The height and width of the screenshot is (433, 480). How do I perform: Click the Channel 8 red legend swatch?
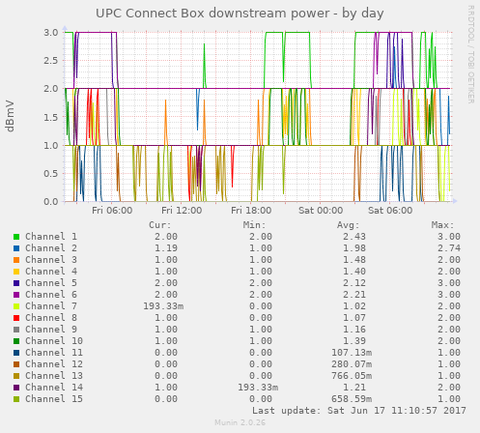(16, 318)
